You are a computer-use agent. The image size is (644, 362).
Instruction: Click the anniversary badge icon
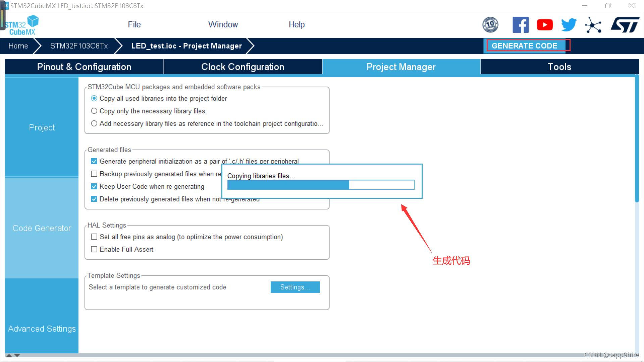tap(490, 24)
